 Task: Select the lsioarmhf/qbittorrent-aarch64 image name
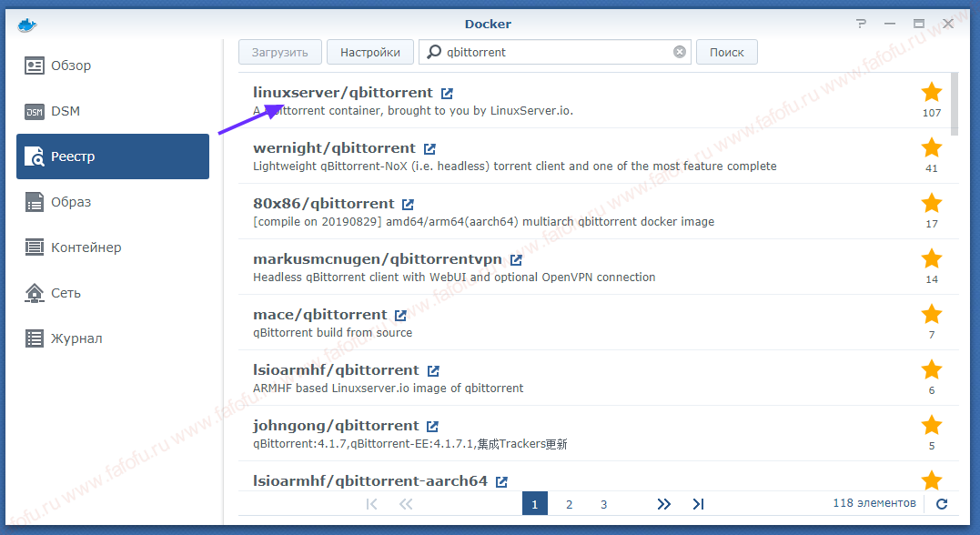pyautogui.click(x=370, y=481)
